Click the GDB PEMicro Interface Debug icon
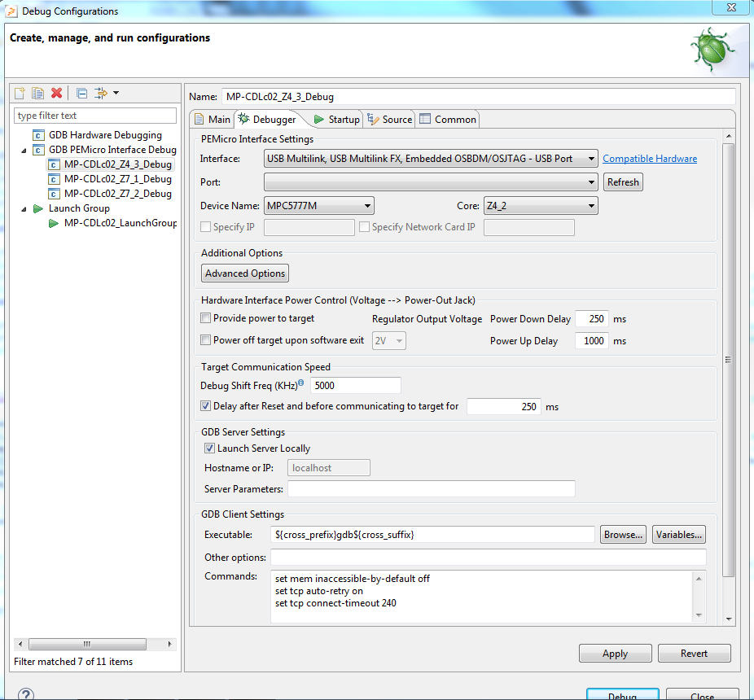Image resolution: width=754 pixels, height=700 pixels. click(38, 150)
